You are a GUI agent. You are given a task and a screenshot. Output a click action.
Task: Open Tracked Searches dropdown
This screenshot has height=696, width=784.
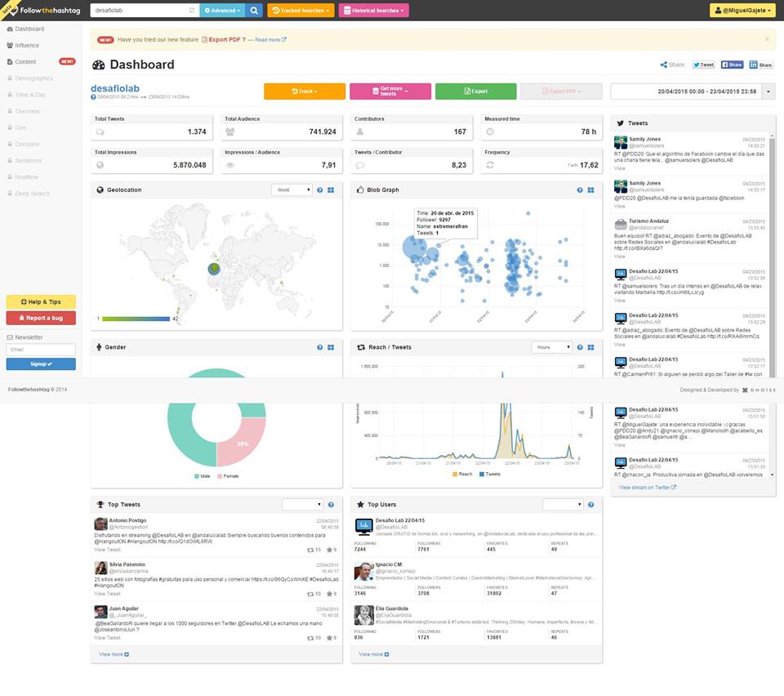tap(301, 10)
